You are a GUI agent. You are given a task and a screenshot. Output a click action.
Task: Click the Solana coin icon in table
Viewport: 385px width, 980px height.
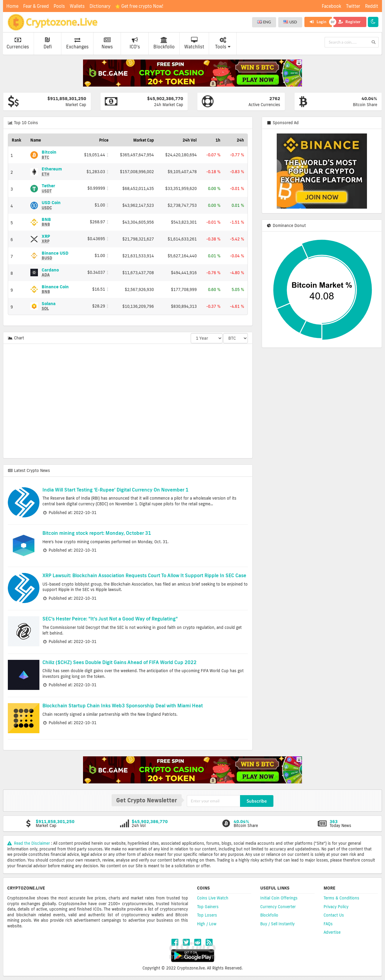tap(34, 306)
